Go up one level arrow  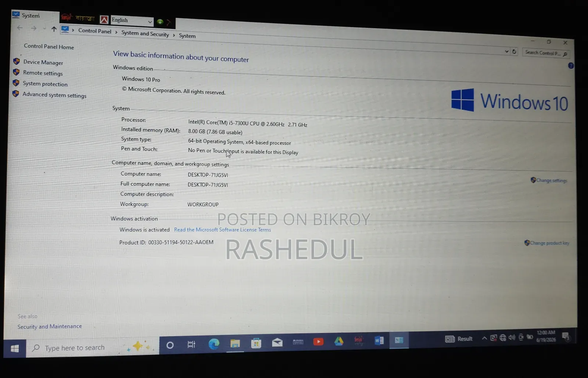[54, 29]
